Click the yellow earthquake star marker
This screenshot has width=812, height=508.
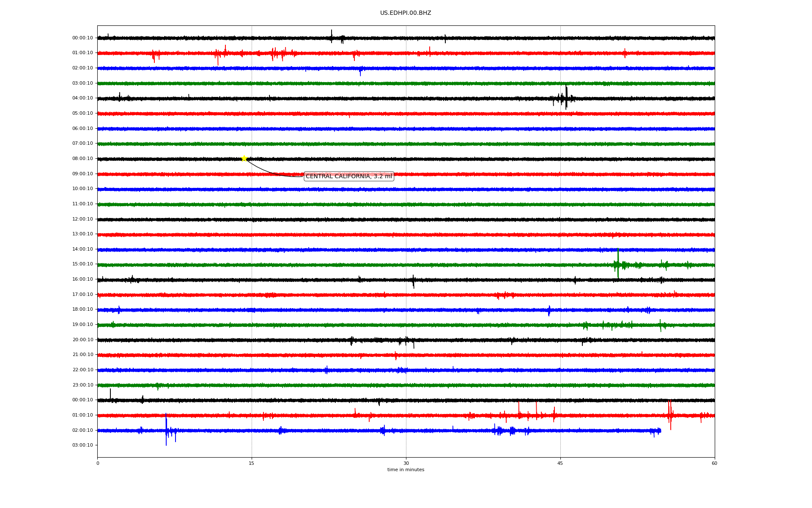point(244,159)
